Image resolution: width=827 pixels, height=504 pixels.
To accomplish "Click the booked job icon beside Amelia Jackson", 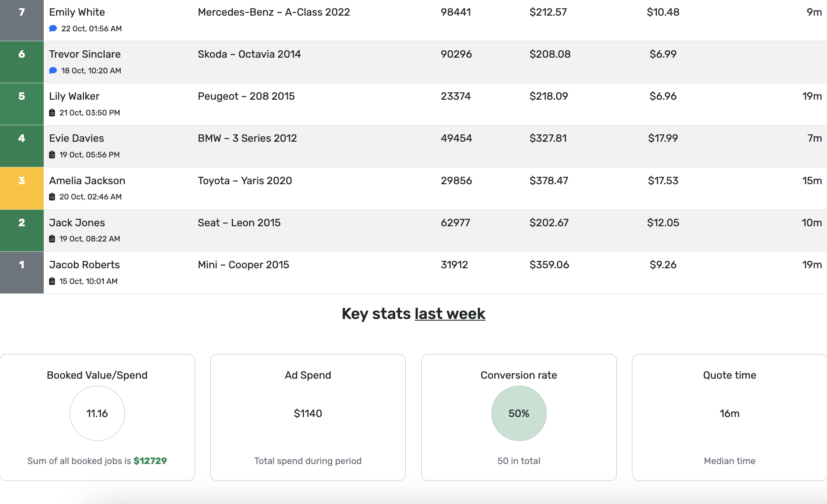I will [x=52, y=197].
